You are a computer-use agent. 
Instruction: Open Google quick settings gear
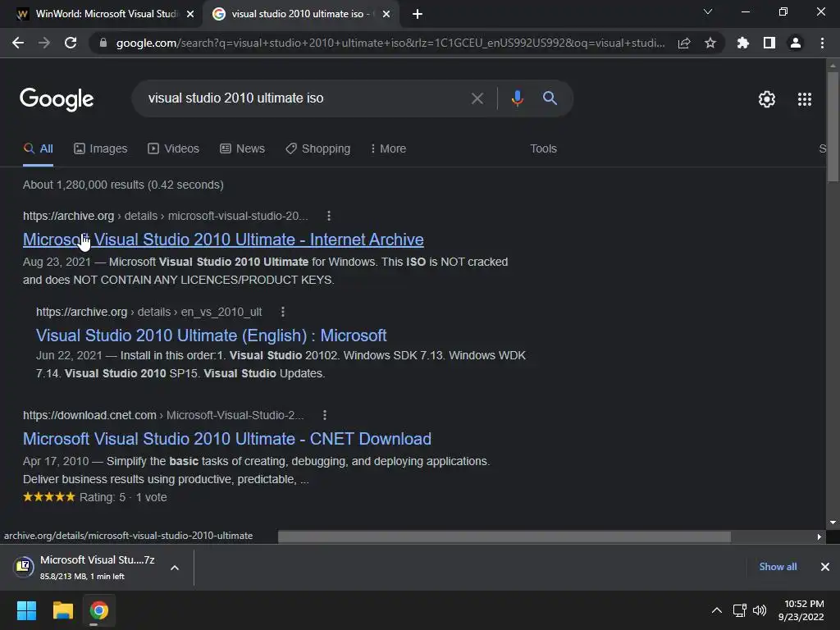click(767, 99)
